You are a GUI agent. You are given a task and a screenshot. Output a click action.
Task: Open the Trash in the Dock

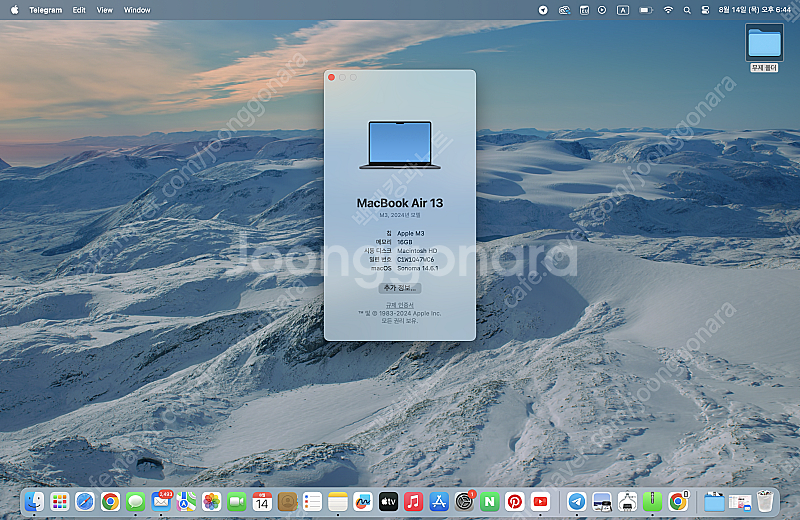(765, 502)
